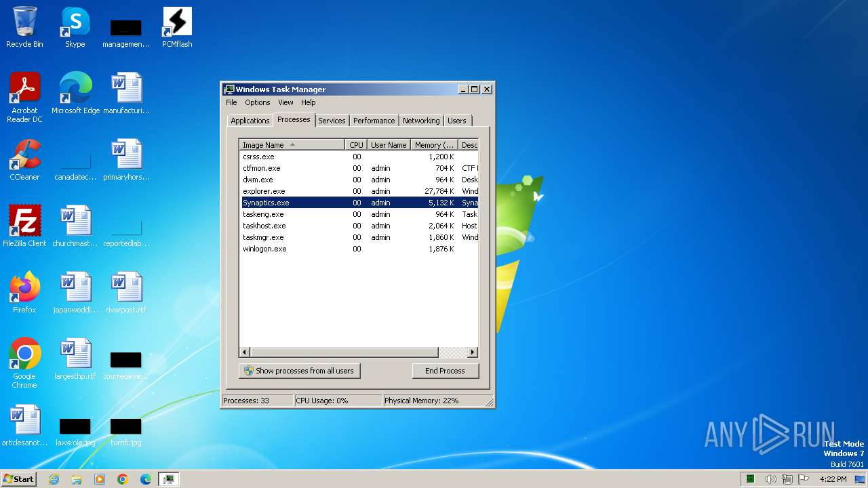The width and height of the screenshot is (868, 488).
Task: Open Acrobat Reader DC shortcut
Action: 24,98
